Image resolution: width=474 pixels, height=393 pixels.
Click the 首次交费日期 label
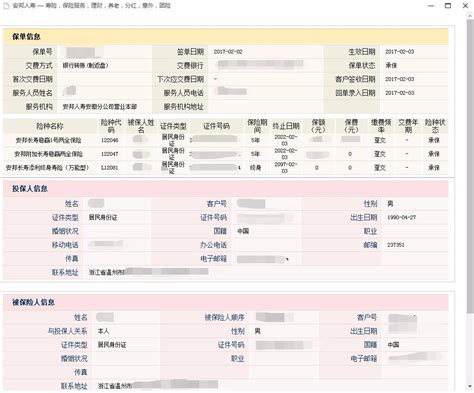coord(33,79)
